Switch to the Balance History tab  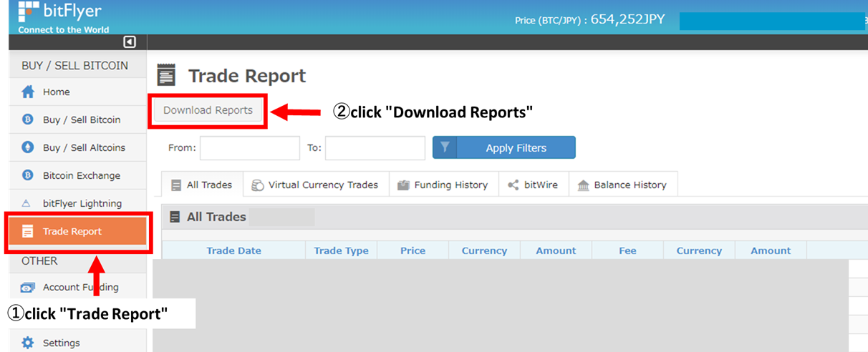622,185
